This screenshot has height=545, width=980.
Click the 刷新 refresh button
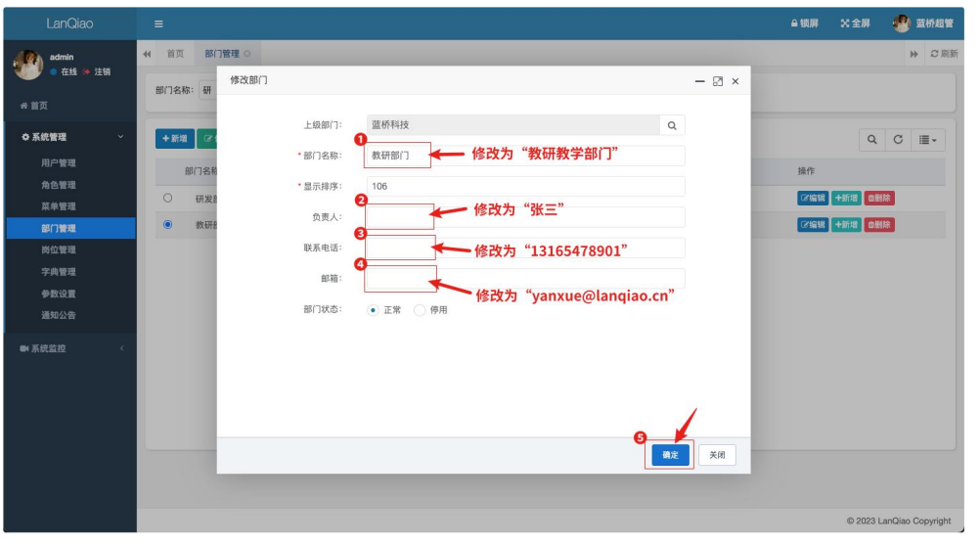944,54
